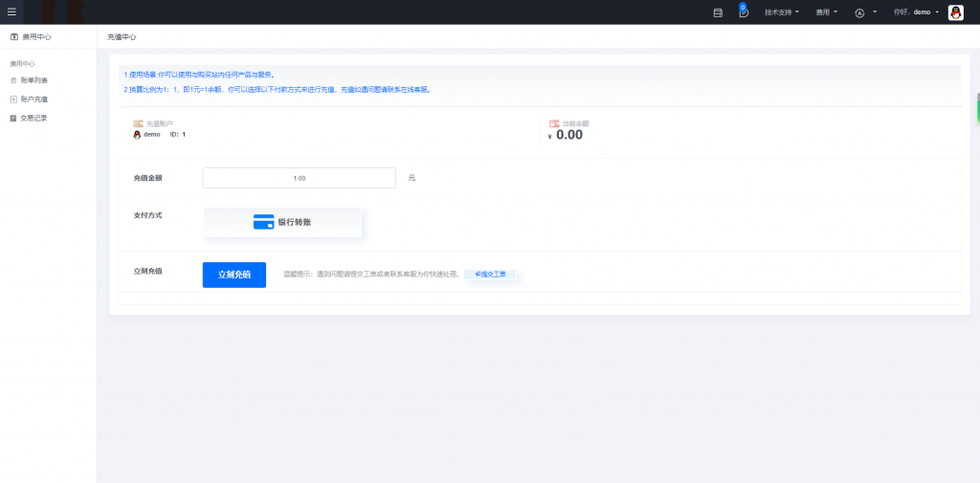
Task: Expand the 技术支持 dropdown
Action: (781, 12)
